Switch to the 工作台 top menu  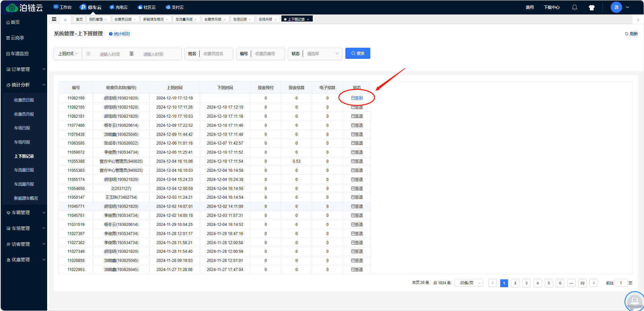click(x=63, y=7)
